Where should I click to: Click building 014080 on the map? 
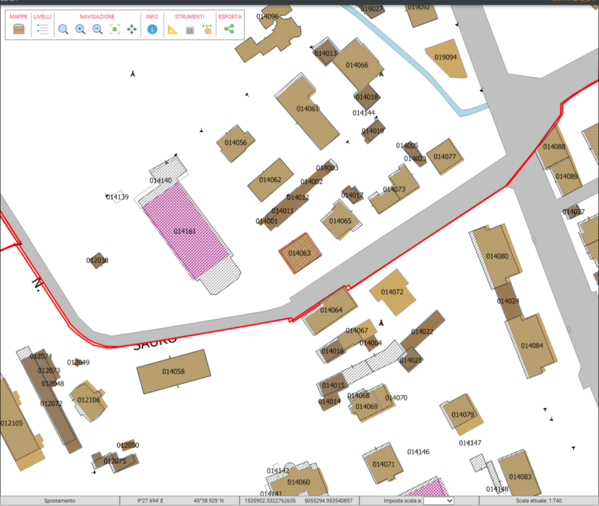(496, 256)
